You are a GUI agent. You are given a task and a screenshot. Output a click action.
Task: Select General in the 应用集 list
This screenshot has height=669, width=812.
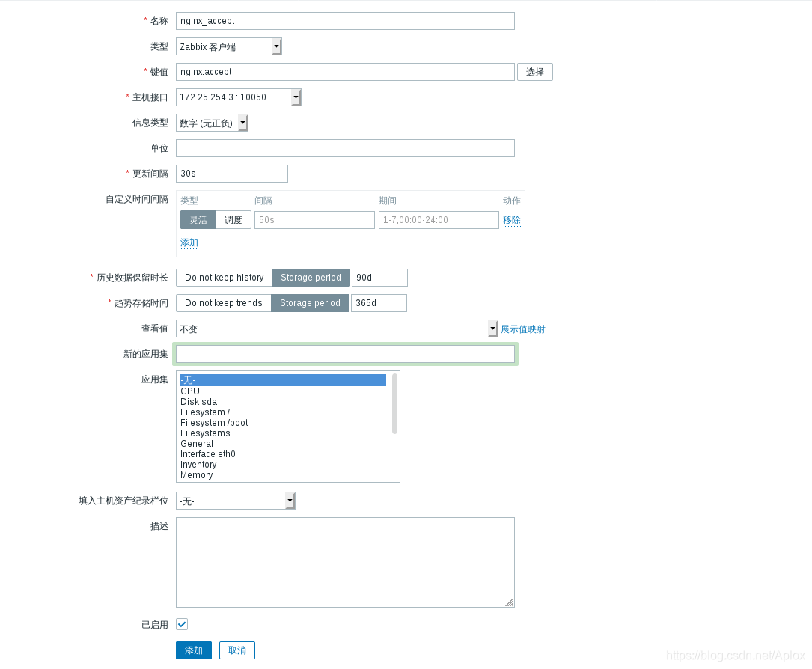coord(283,443)
